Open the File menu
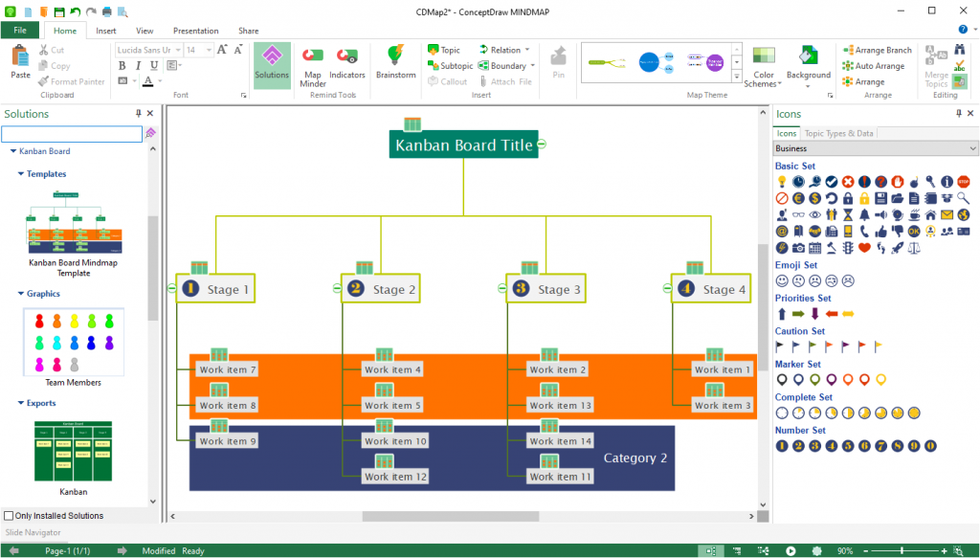This screenshot has width=980, height=558. click(19, 30)
